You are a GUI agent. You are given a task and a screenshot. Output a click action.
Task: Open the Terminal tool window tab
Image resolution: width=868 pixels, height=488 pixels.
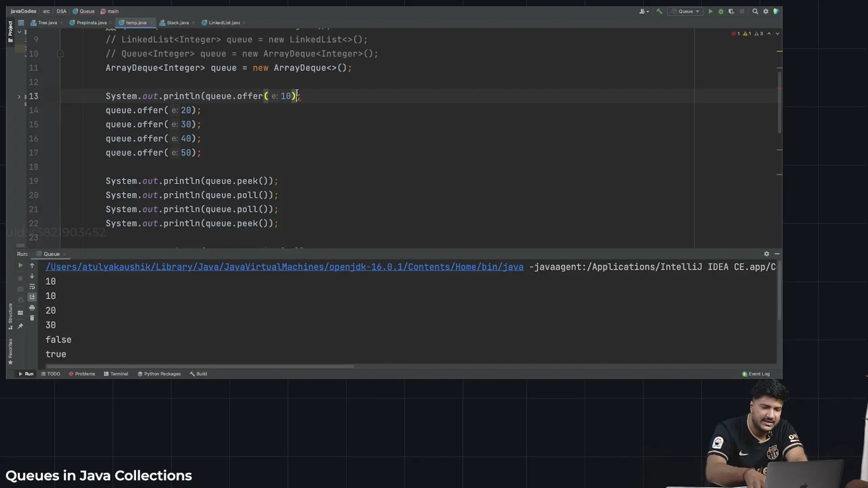(x=116, y=374)
